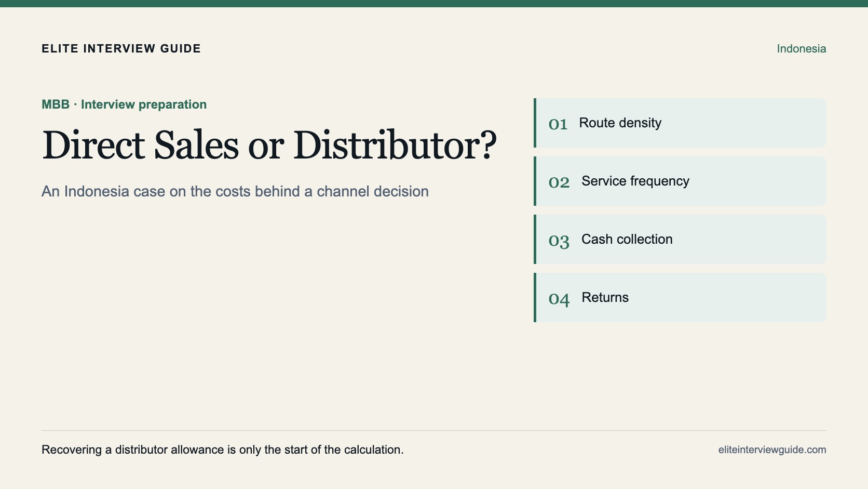This screenshot has width=868, height=489.
Task: Click the distributor allowance footer sentence
Action: pyautogui.click(x=223, y=450)
